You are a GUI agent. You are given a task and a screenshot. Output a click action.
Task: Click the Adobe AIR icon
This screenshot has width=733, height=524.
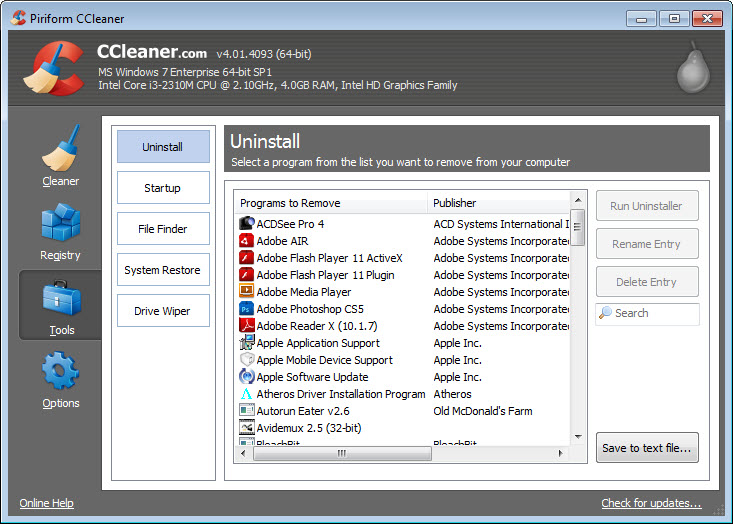point(246,241)
